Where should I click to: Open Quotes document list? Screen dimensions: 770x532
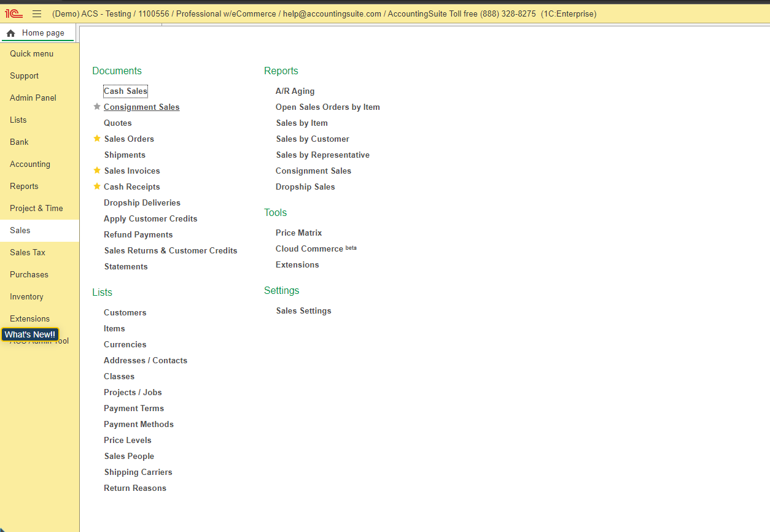(118, 123)
